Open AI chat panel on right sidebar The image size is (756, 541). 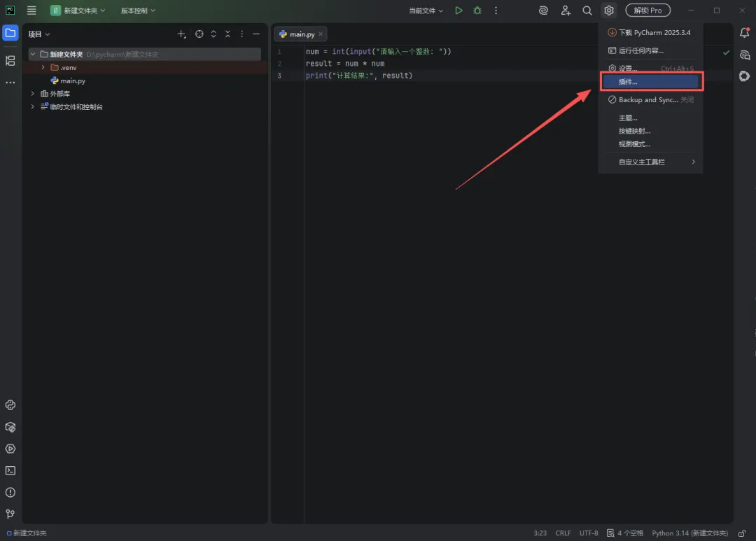click(744, 55)
